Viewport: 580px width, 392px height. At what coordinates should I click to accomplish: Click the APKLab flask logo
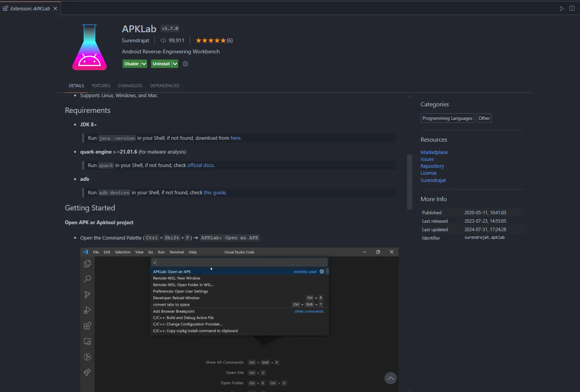click(89, 47)
